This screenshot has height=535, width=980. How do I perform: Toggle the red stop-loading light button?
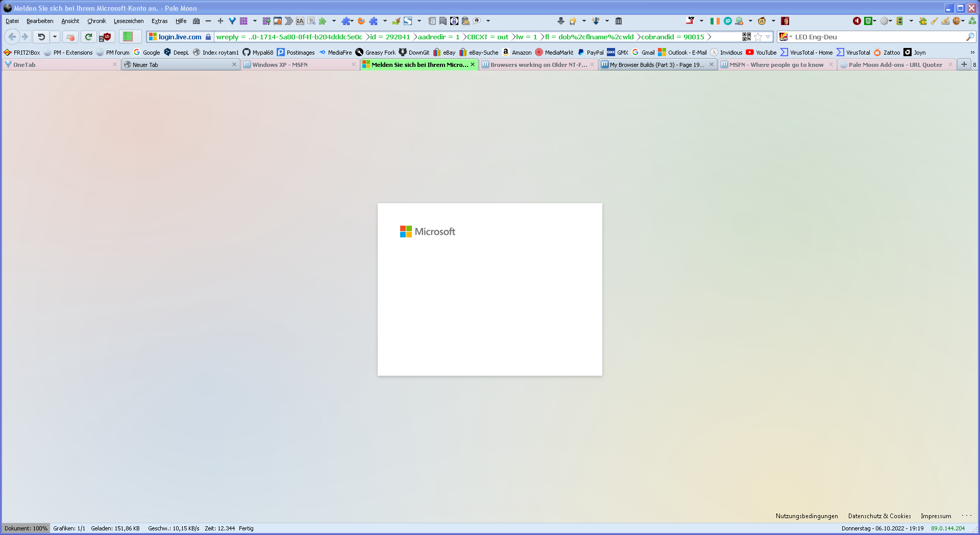click(70, 37)
